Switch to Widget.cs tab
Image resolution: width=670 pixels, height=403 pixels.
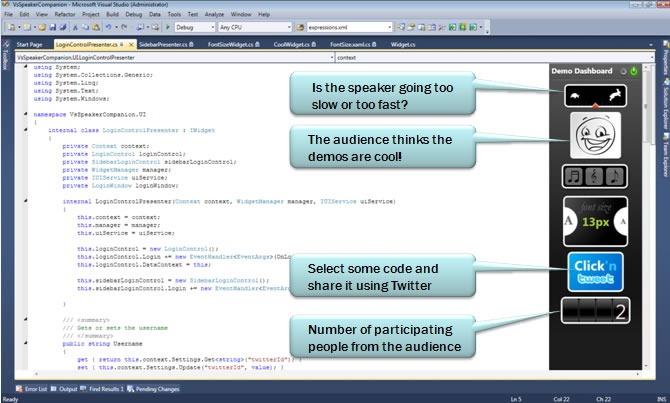tap(403, 44)
